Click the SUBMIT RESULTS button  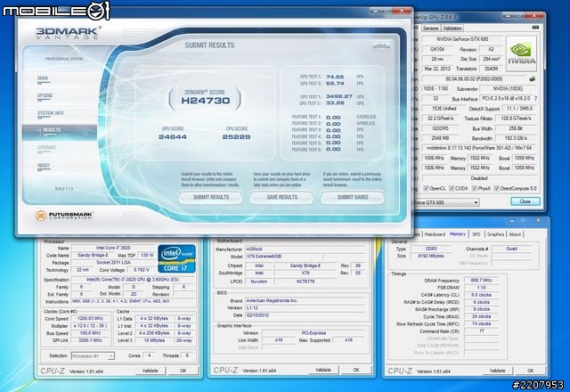210,197
